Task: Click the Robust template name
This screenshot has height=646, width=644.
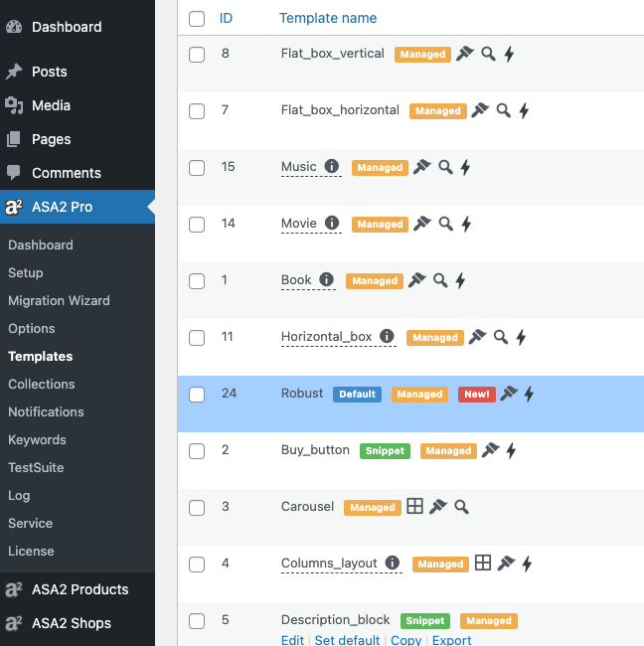Action: click(x=302, y=393)
